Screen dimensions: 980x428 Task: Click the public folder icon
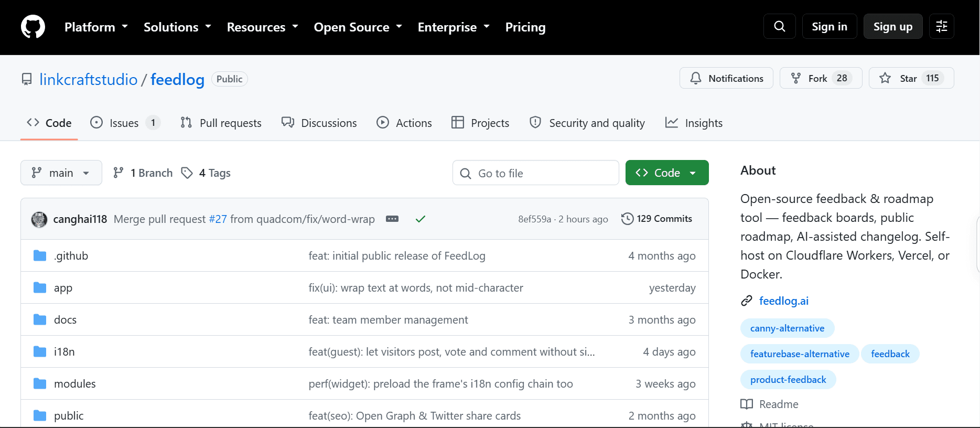coord(40,415)
